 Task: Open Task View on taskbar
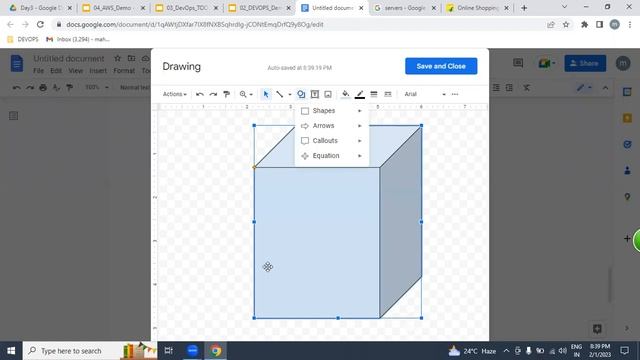pyautogui.click(x=168, y=351)
